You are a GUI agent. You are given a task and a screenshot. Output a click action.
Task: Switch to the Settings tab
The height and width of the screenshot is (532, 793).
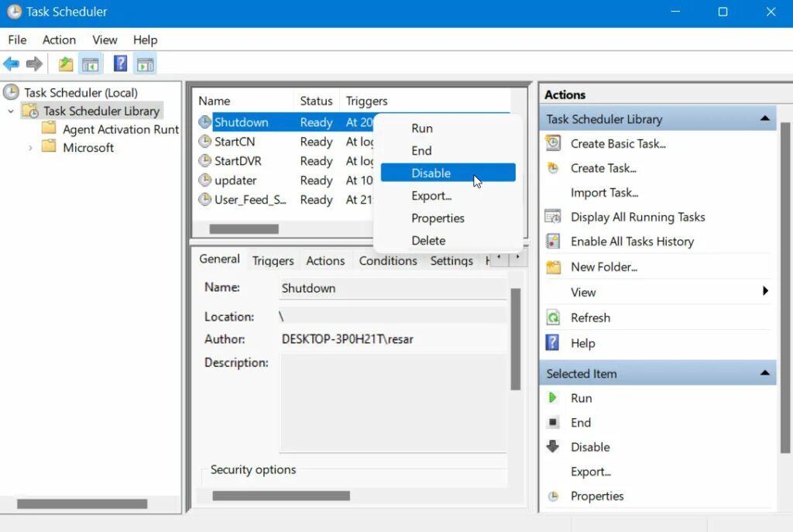coord(451,260)
